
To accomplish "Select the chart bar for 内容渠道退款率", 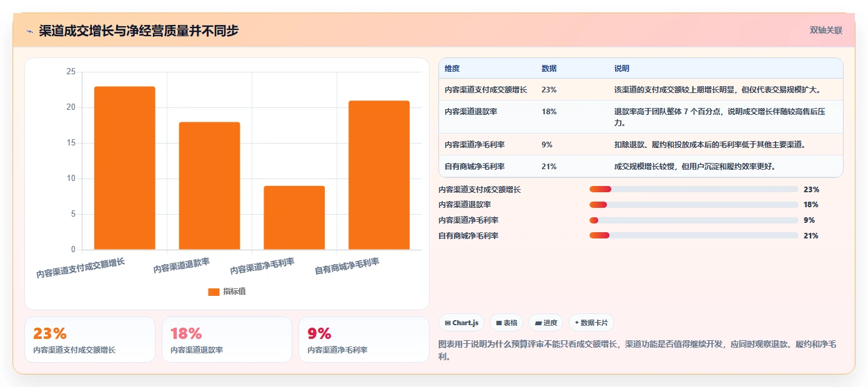I will pyautogui.click(x=209, y=186).
